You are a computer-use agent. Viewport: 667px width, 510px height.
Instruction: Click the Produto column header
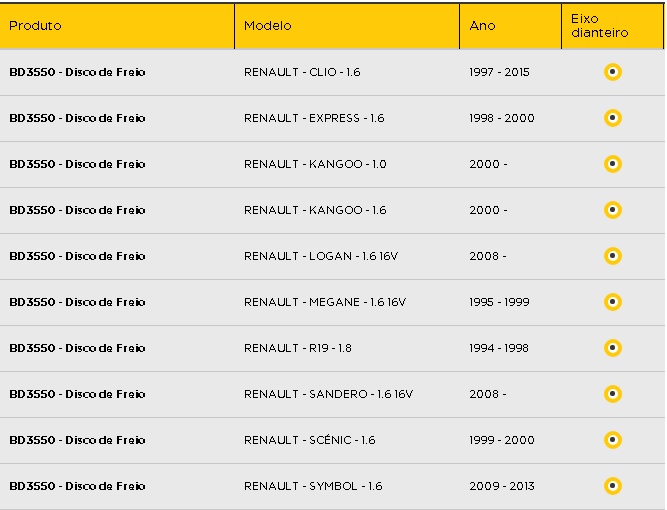[x=117, y=26]
